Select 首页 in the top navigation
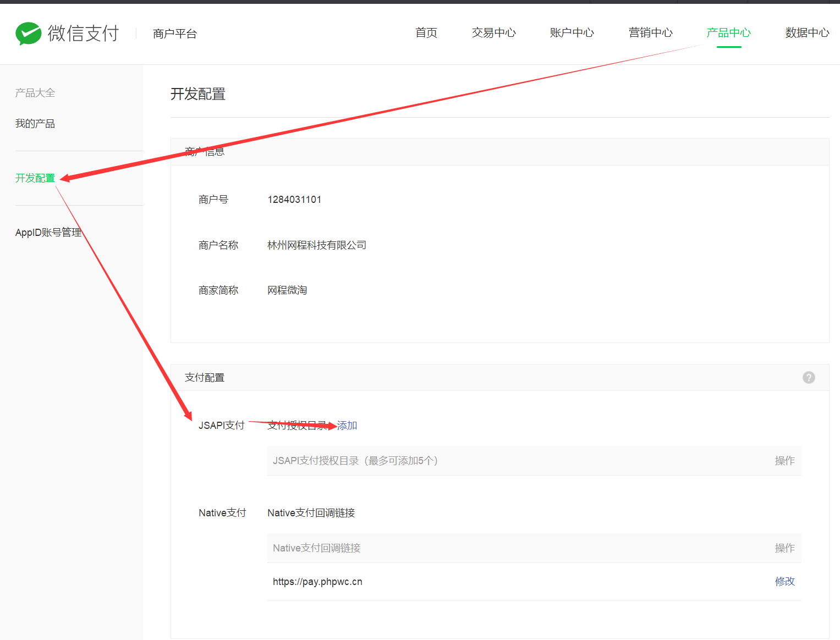The height and width of the screenshot is (640, 840). [x=426, y=33]
